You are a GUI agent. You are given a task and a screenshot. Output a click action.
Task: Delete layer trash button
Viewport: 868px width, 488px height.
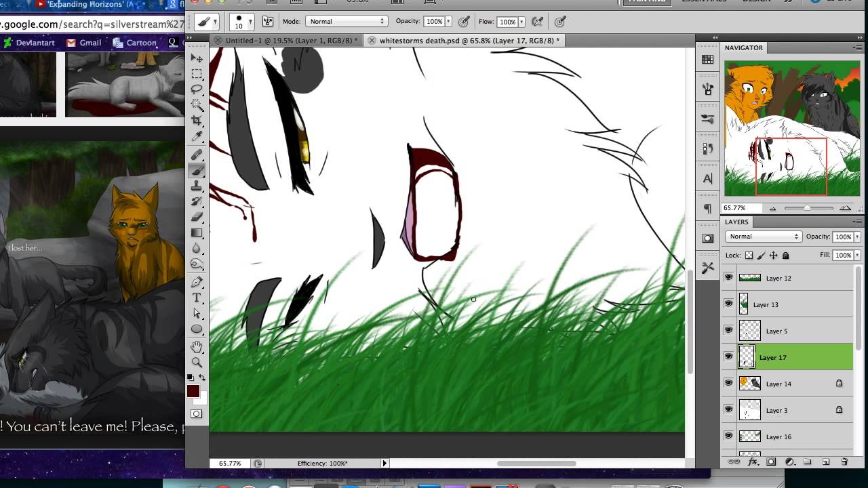pos(844,462)
